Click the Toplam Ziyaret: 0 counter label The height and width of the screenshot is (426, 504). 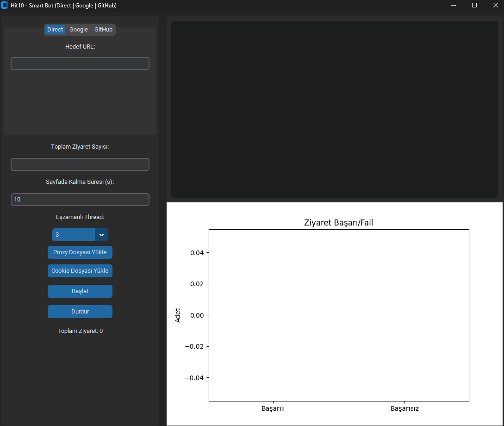point(80,331)
